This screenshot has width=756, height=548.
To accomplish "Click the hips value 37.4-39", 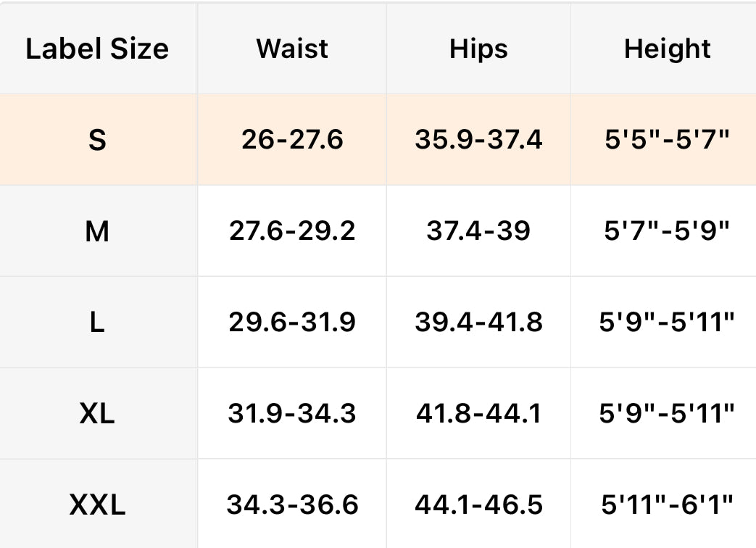I will coord(478,231).
